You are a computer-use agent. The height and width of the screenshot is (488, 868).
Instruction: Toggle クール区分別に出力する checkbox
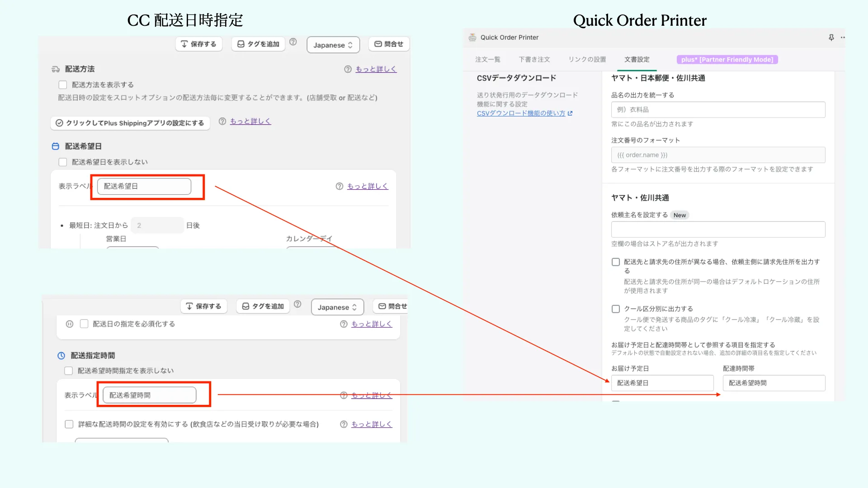click(616, 309)
